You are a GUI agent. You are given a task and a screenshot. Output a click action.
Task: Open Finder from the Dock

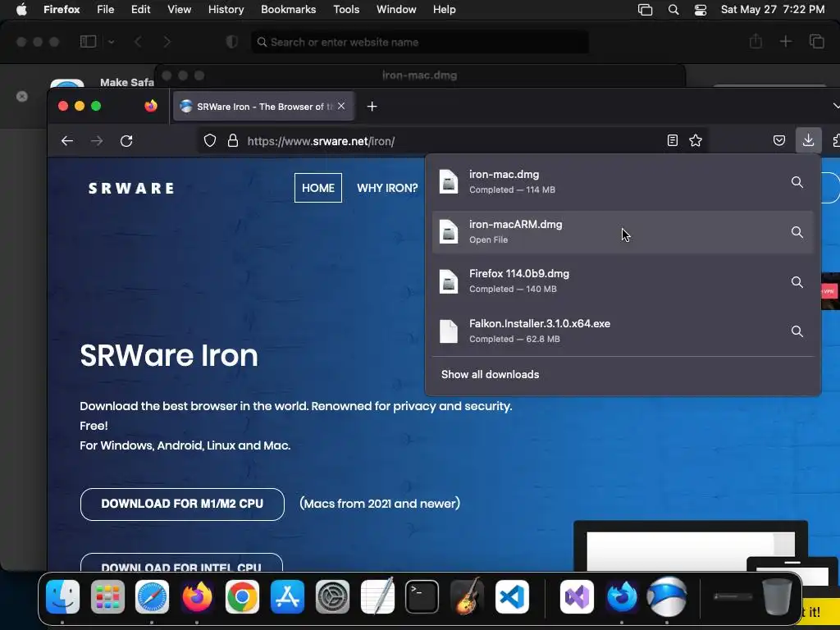tap(62, 596)
